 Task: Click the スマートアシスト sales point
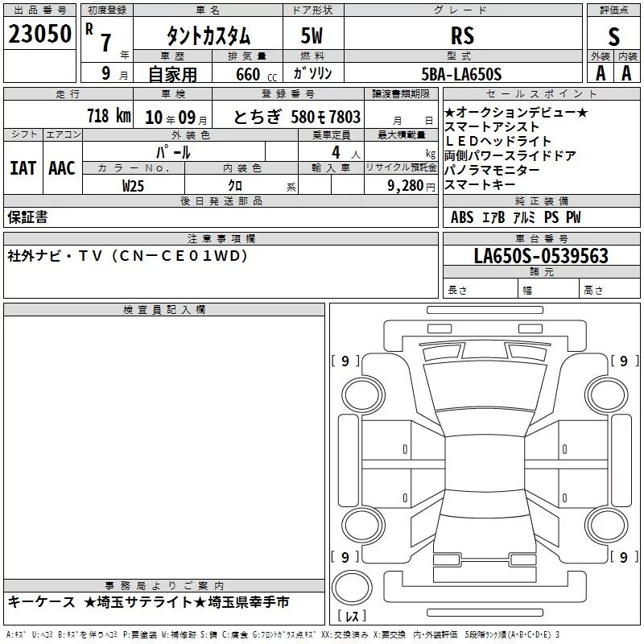[x=492, y=127]
